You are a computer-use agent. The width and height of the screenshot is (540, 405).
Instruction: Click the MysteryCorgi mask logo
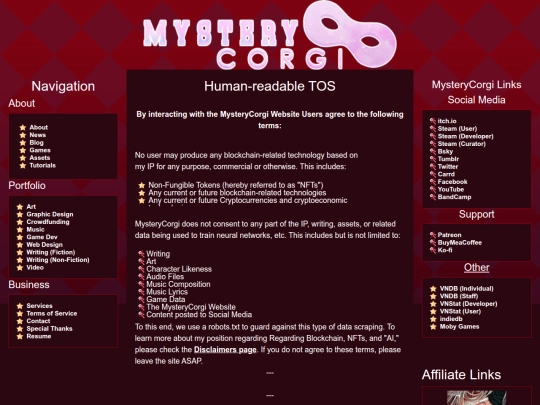270,35
